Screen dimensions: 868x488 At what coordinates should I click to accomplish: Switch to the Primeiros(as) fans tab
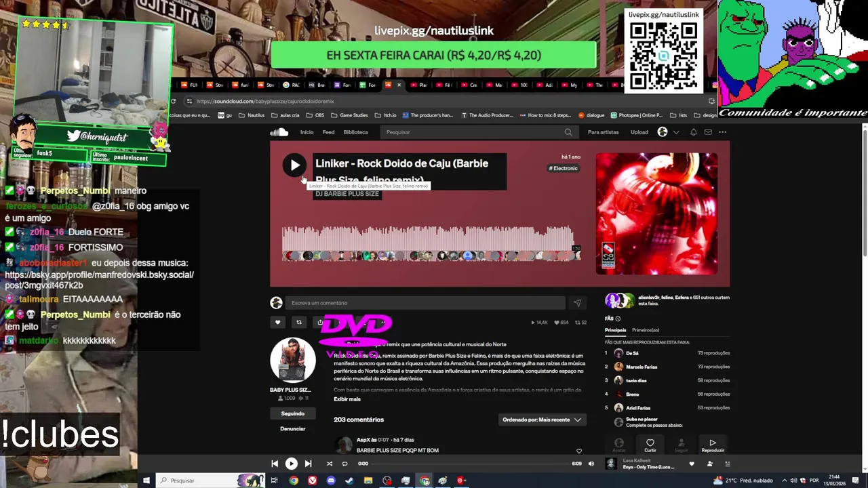(646, 330)
